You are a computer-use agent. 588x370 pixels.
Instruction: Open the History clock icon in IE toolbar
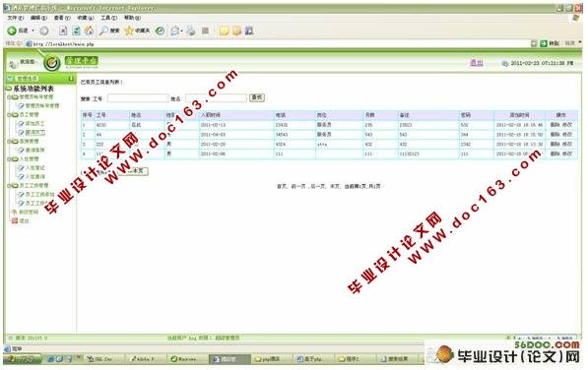pyautogui.click(x=161, y=31)
